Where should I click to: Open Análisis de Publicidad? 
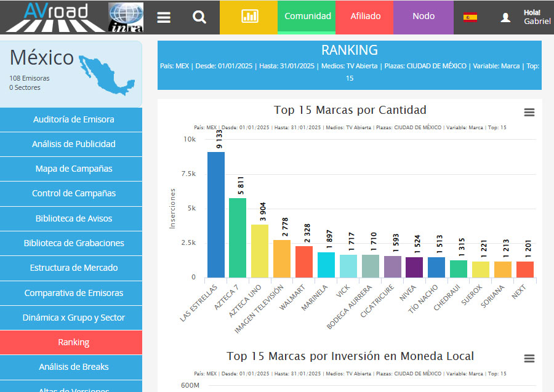point(71,144)
